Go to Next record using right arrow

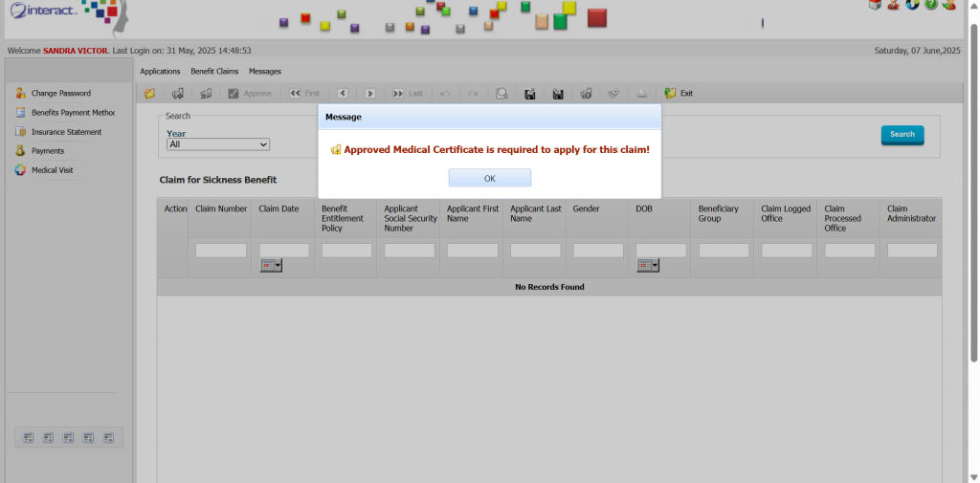coord(369,94)
